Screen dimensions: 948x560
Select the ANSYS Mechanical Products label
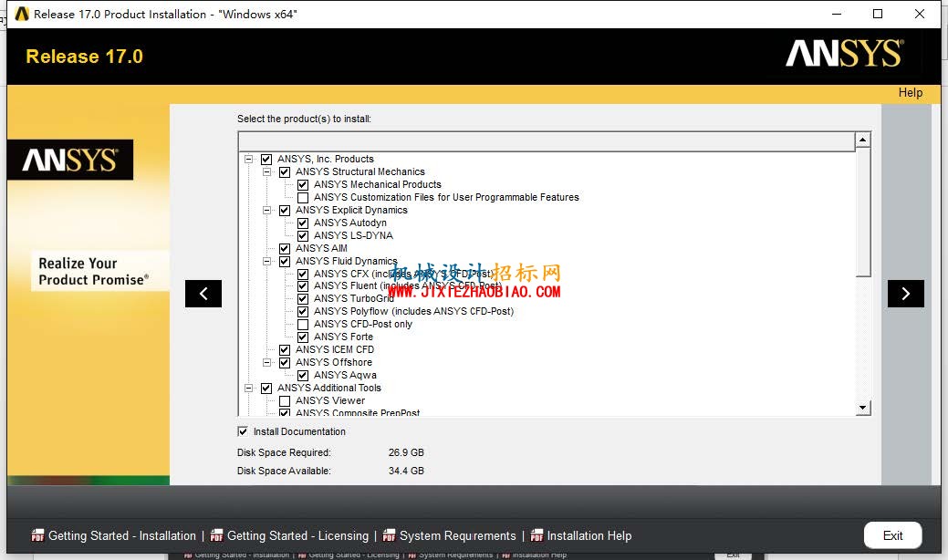tap(377, 185)
